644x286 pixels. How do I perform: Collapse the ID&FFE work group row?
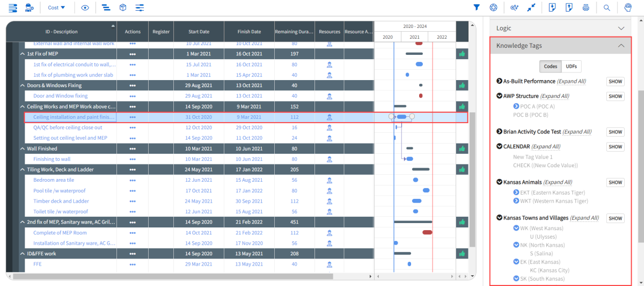[23, 254]
